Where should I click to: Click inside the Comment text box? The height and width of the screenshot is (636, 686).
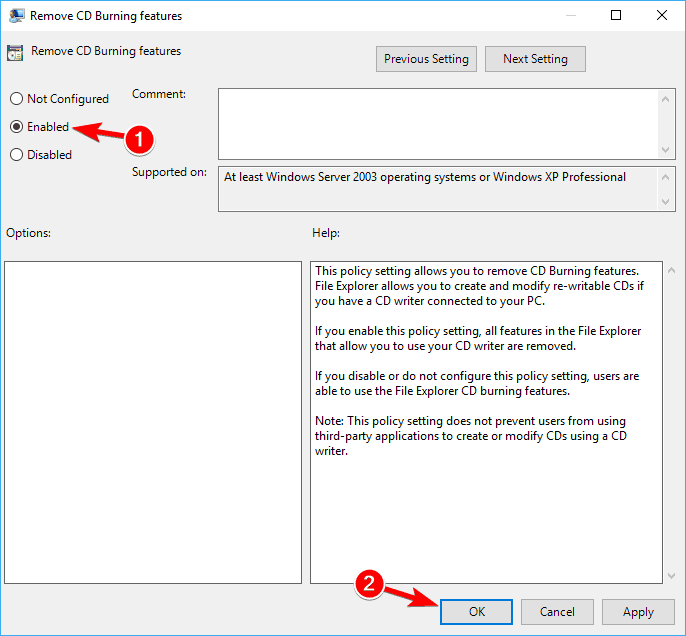coord(438,124)
